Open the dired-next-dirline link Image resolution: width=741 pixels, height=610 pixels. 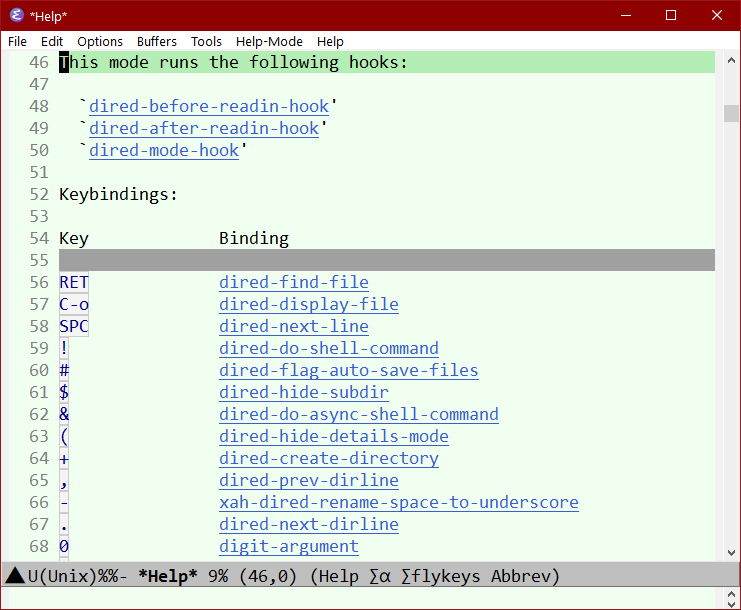click(x=309, y=524)
